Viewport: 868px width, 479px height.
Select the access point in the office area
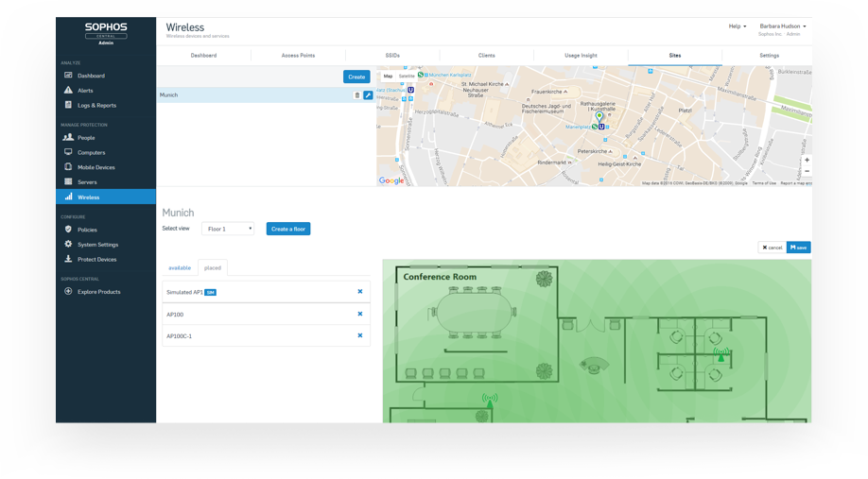click(x=720, y=356)
